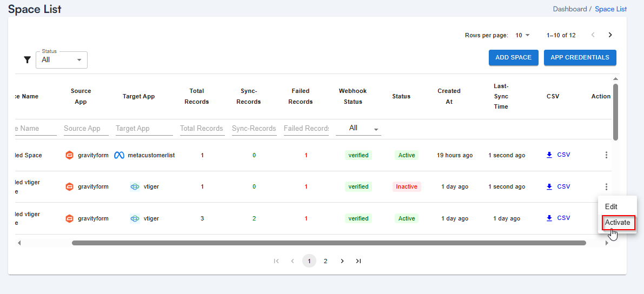Open action menu for first row
Viewport: 644px width, 294px height.
point(606,155)
